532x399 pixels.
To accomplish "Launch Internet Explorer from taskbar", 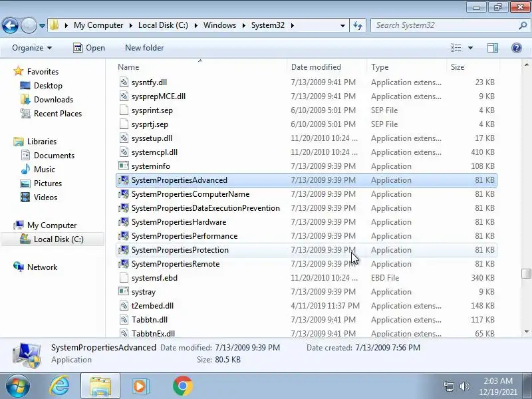I will tap(59, 386).
